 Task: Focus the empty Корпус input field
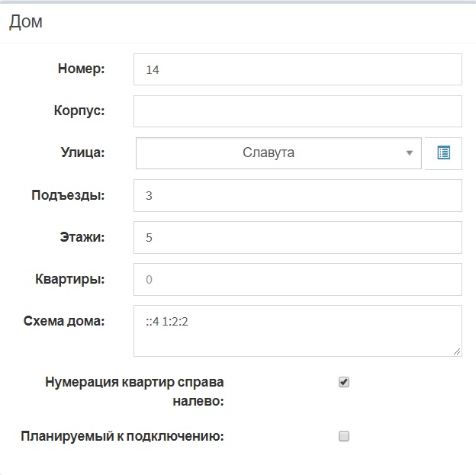click(297, 111)
